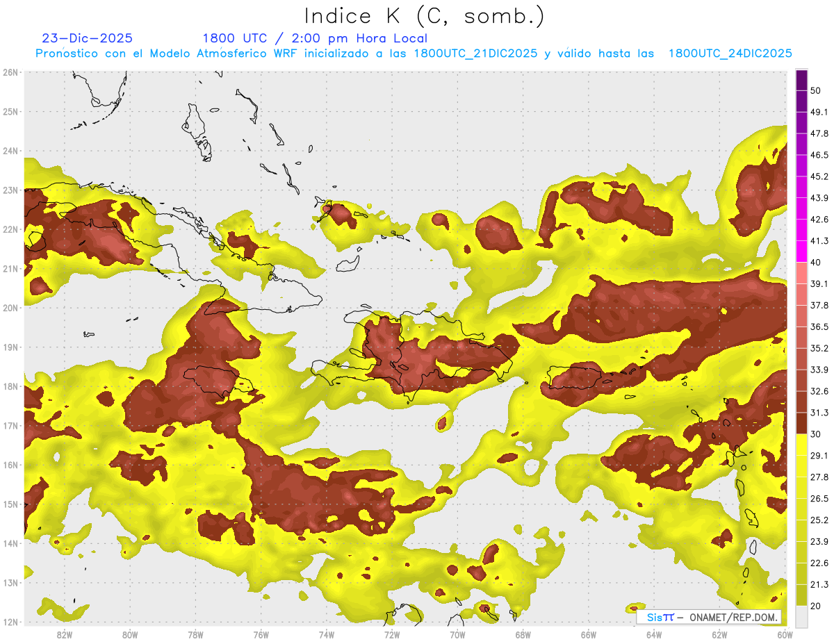
Task: Click the colorbar value '50'
Action: point(815,90)
